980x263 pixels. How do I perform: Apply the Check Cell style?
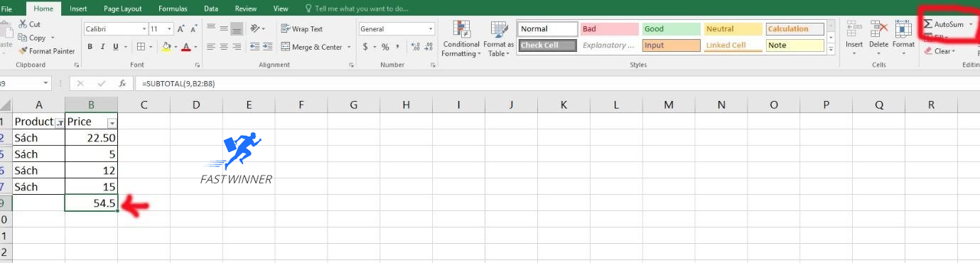pos(548,45)
